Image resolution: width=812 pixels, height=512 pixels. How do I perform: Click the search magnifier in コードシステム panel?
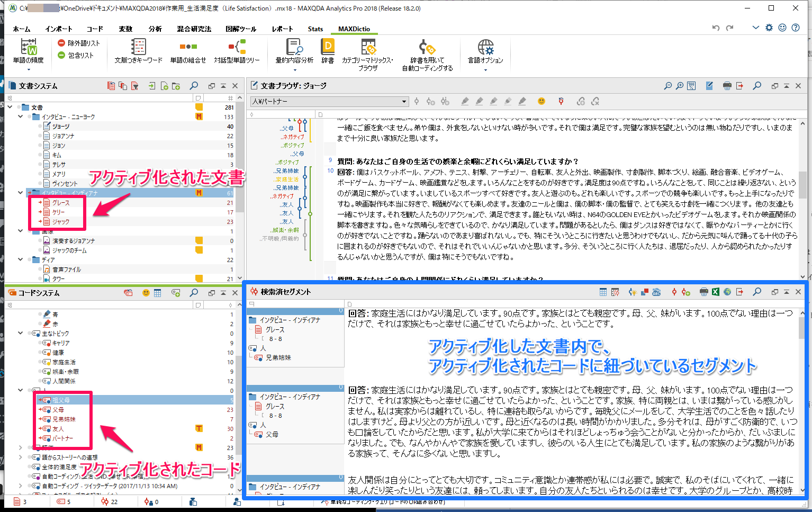click(194, 293)
